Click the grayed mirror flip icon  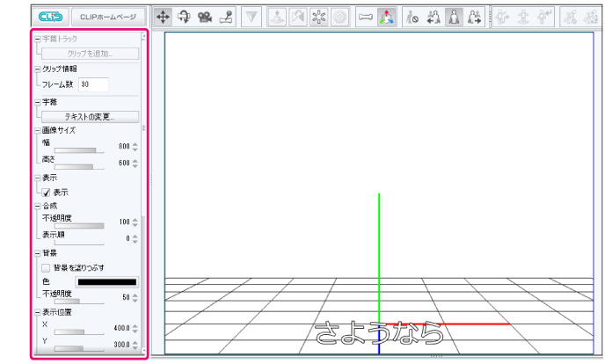(298, 17)
